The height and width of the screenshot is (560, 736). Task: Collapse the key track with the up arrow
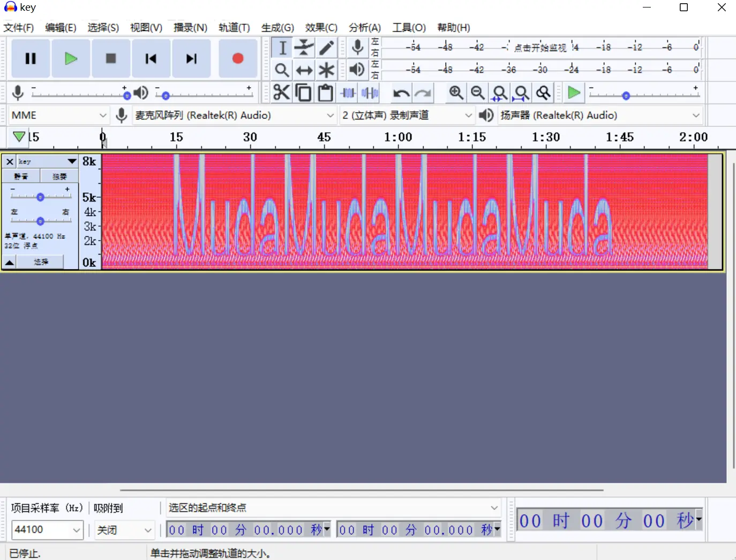pyautogui.click(x=10, y=262)
